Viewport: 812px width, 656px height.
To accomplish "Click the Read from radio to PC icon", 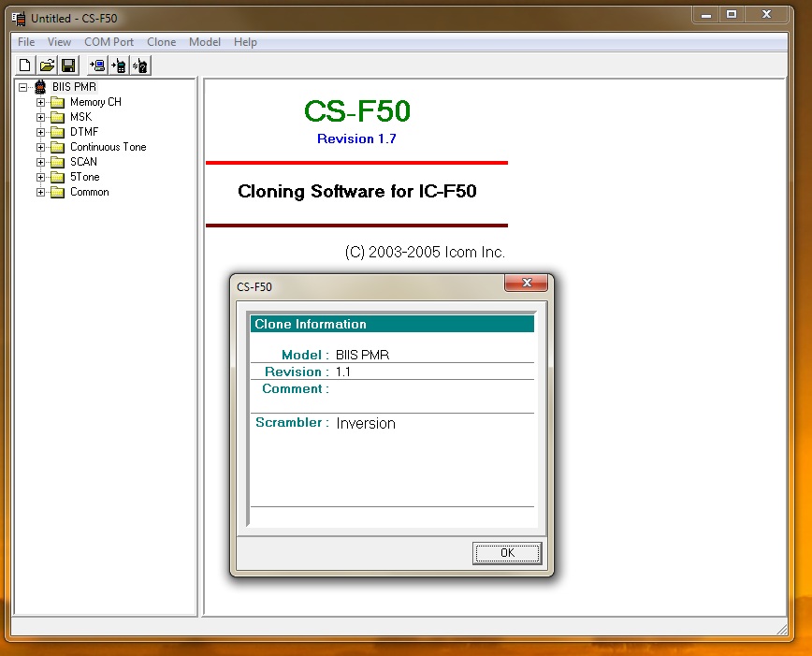I will 97,66.
